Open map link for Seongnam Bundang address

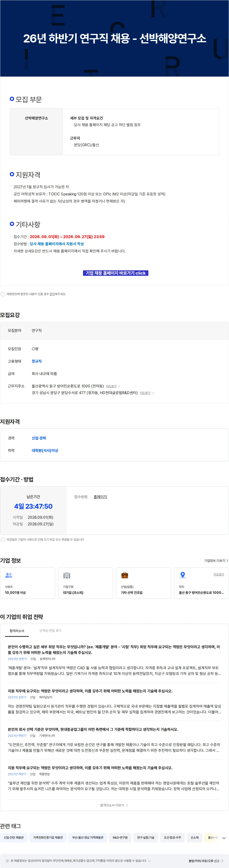[x=147, y=393]
